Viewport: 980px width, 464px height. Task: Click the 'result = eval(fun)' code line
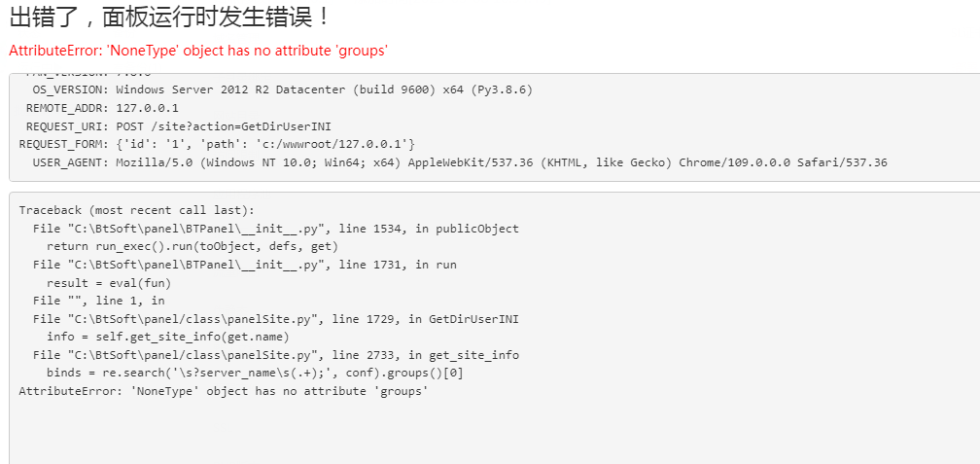(x=109, y=283)
